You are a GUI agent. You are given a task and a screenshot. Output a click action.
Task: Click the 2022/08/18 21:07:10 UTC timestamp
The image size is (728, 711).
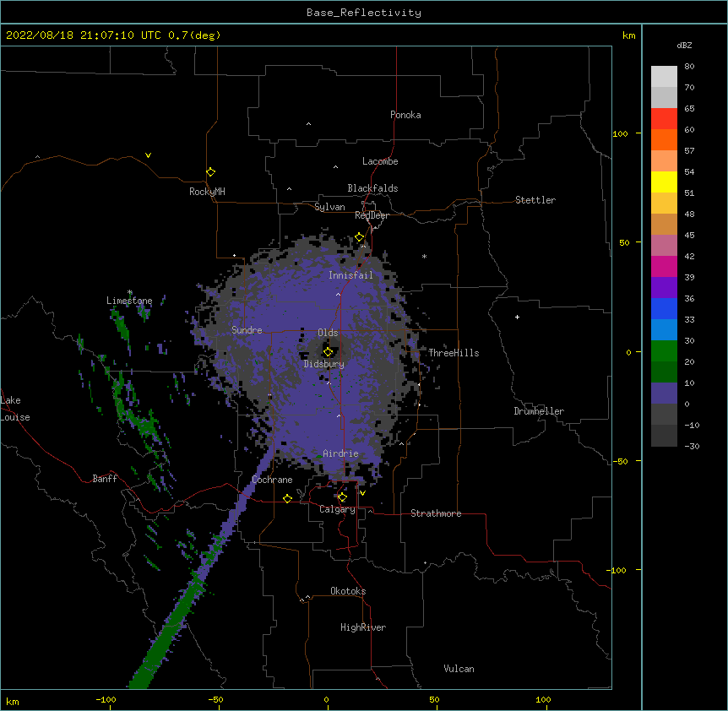(x=84, y=35)
